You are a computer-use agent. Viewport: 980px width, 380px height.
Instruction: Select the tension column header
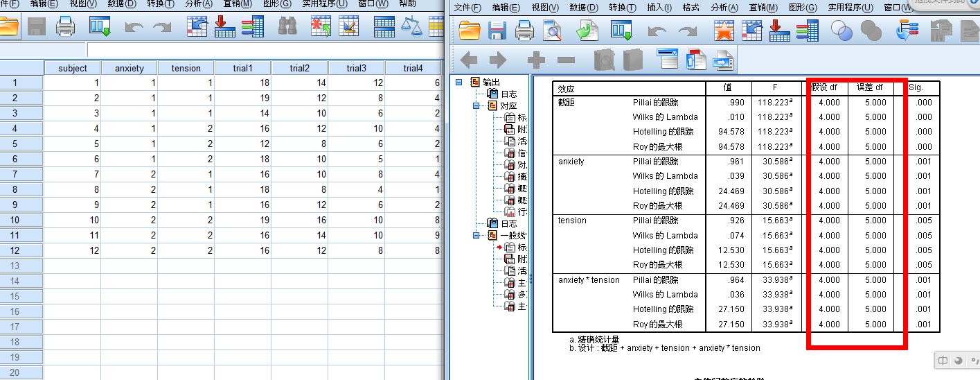click(186, 68)
